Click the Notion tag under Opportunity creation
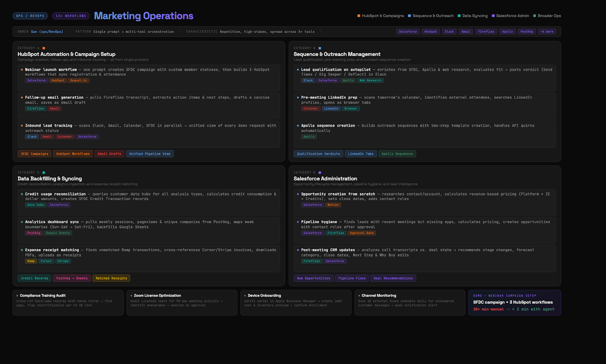Screen dimensions: 606x364 (333, 205)
